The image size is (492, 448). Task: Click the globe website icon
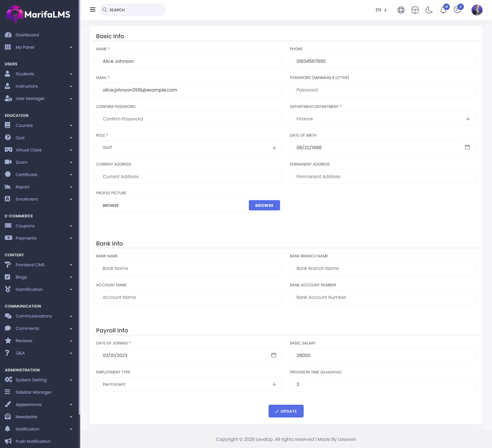[401, 10]
